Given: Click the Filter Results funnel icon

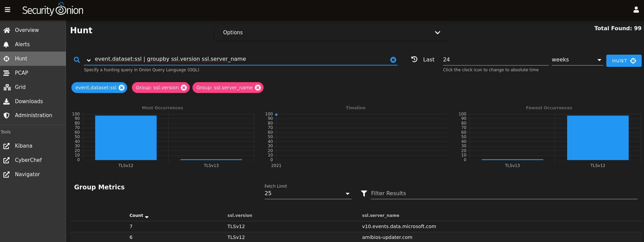Looking at the screenshot, I should coord(364,193).
